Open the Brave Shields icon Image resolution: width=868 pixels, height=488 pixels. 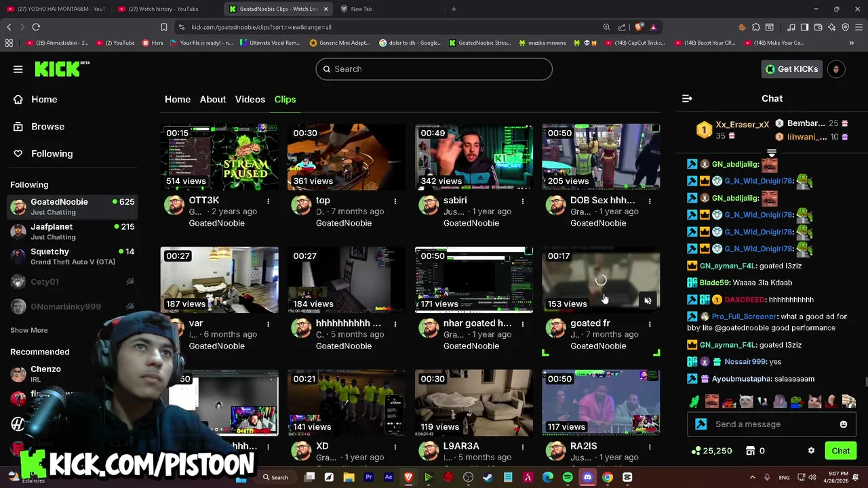639,27
